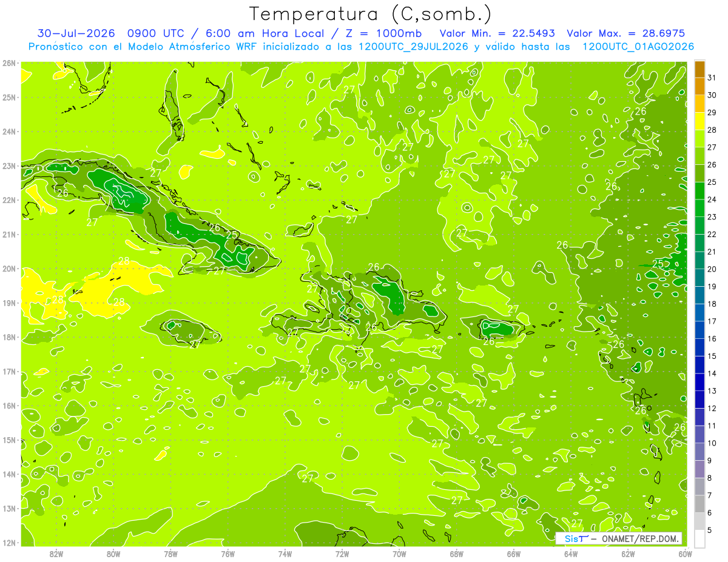Click the '62W' longitude axis label
Viewport: 728px width, 562px height.
[x=628, y=554]
